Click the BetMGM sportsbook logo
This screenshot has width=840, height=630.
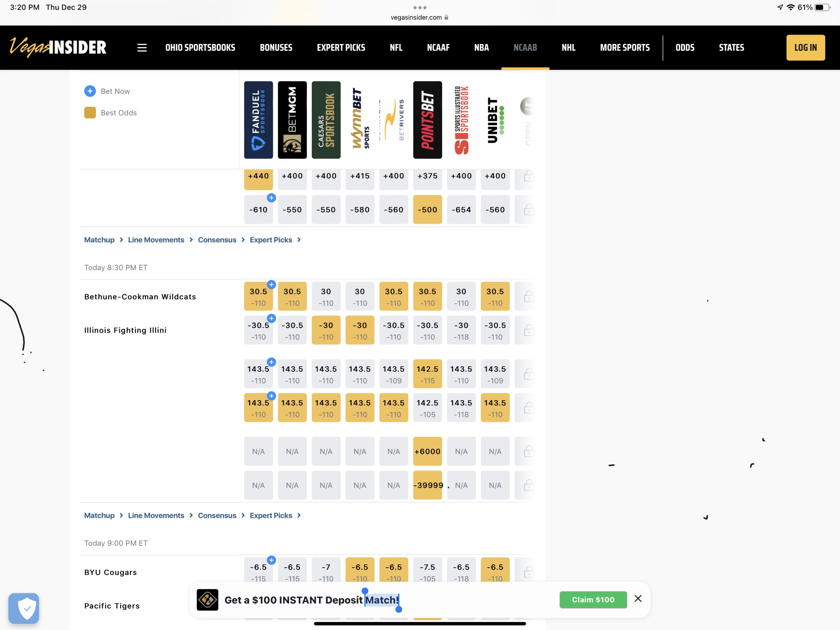tap(292, 120)
